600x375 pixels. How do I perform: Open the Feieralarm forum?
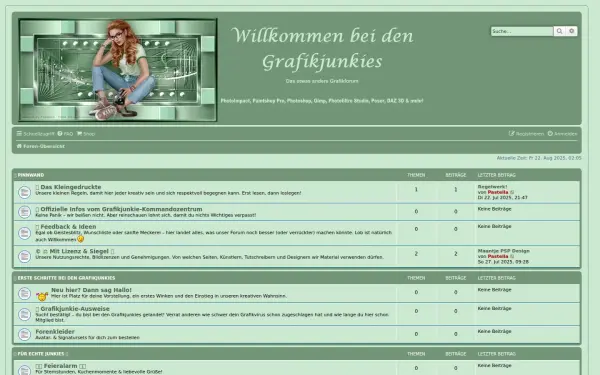60,366
